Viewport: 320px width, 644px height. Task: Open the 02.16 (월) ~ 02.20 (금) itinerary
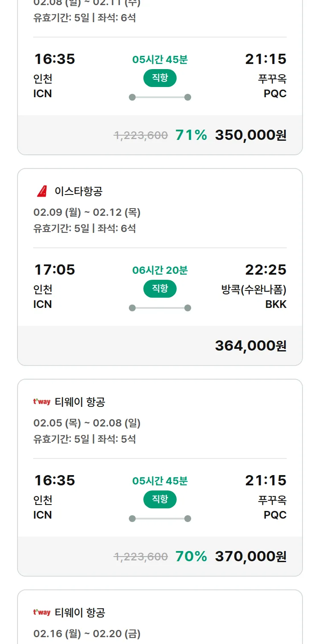pyautogui.click(x=87, y=634)
